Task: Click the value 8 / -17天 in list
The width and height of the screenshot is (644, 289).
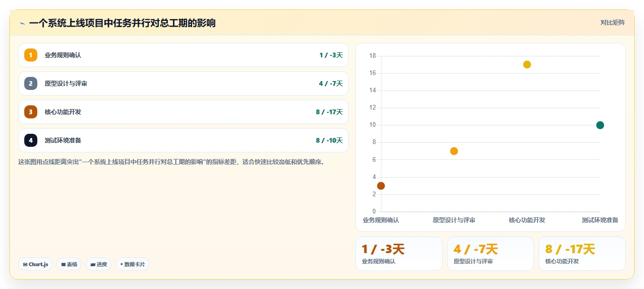Action: (329, 112)
